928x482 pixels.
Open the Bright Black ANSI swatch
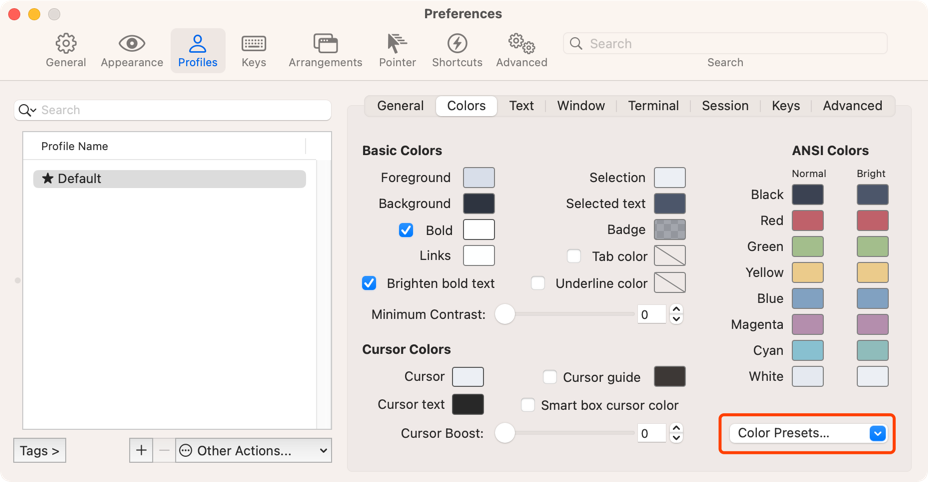(872, 194)
